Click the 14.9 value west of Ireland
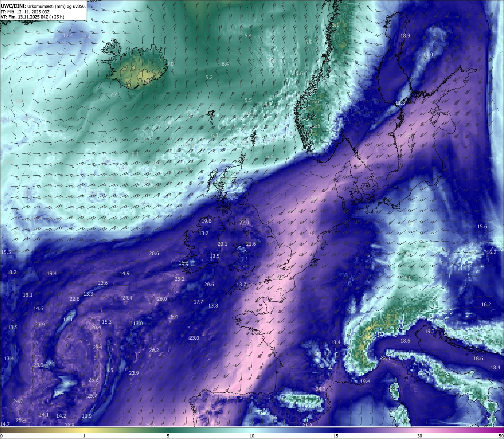This screenshot has width=504, height=439. 124,273
